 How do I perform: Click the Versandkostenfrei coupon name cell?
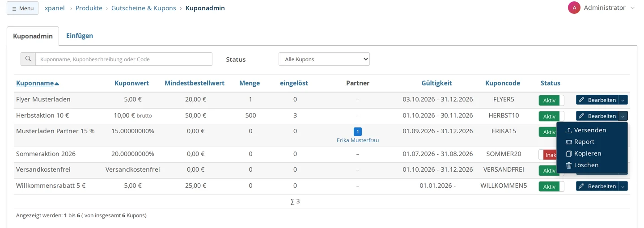point(43,169)
